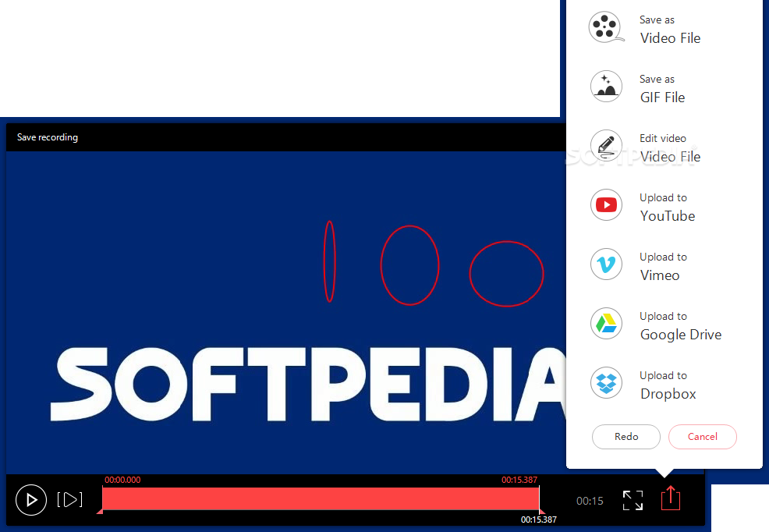Open the red share/export menu icon
The height and width of the screenshot is (532, 769).
671,498
